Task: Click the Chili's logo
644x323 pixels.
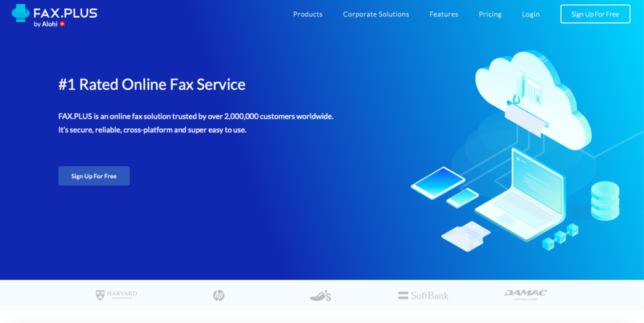Action: pos(320,295)
